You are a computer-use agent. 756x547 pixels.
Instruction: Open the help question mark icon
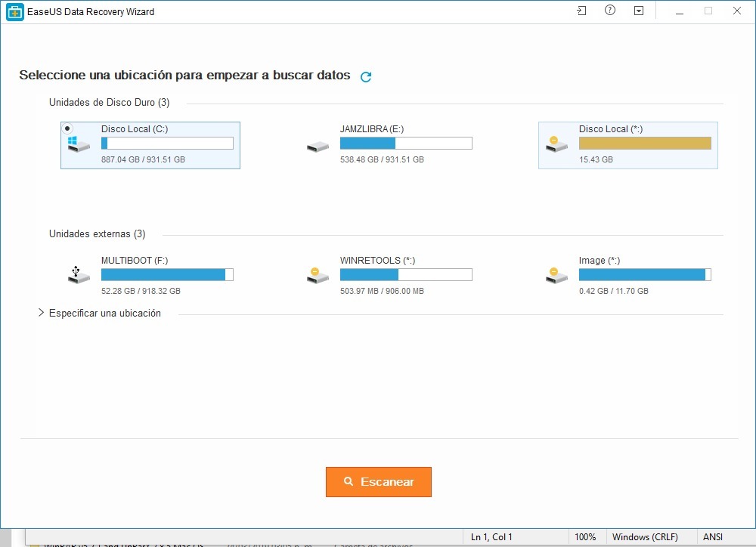[x=610, y=10]
